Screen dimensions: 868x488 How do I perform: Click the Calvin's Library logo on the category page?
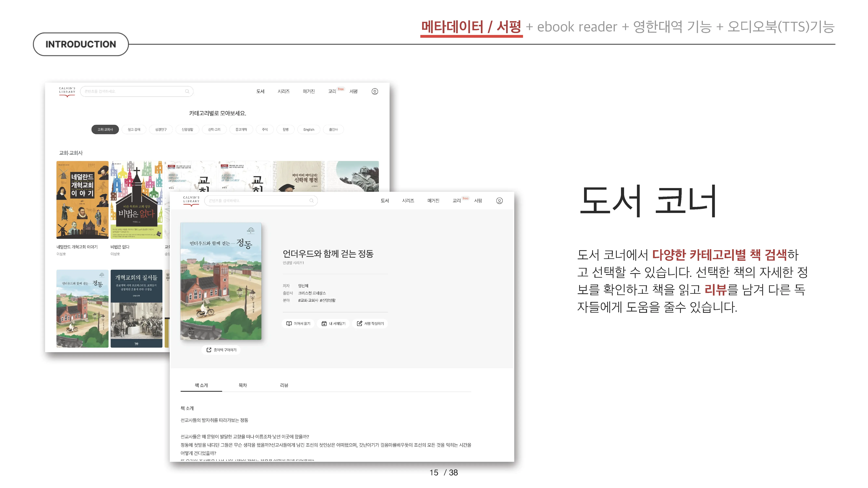(67, 92)
